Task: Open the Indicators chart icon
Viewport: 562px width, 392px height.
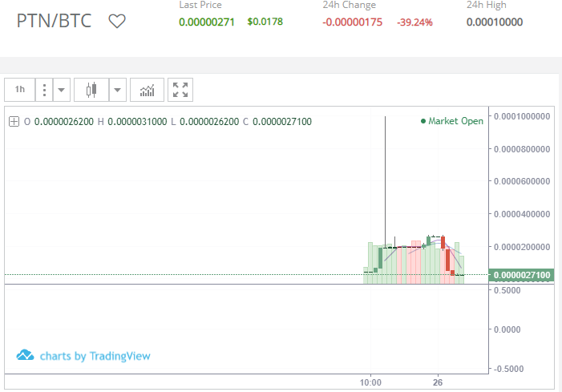Action: [x=147, y=90]
